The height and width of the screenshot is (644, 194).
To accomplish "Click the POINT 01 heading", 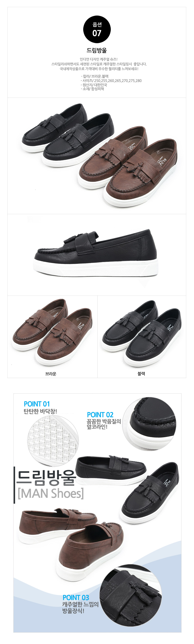I will coord(37,404).
